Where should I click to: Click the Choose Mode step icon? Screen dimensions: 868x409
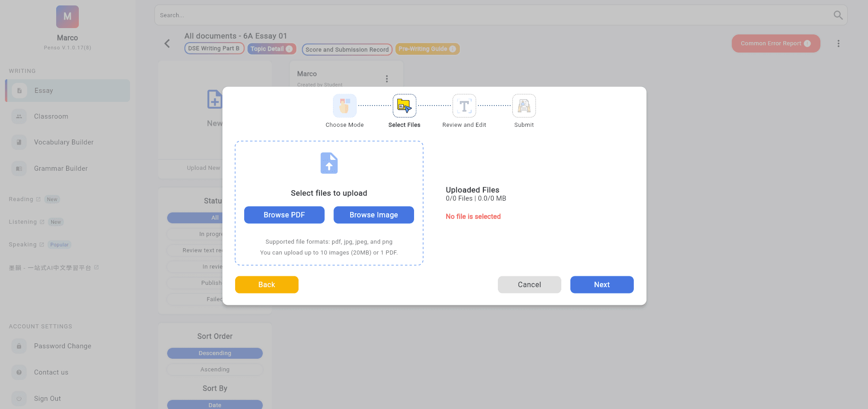click(344, 106)
